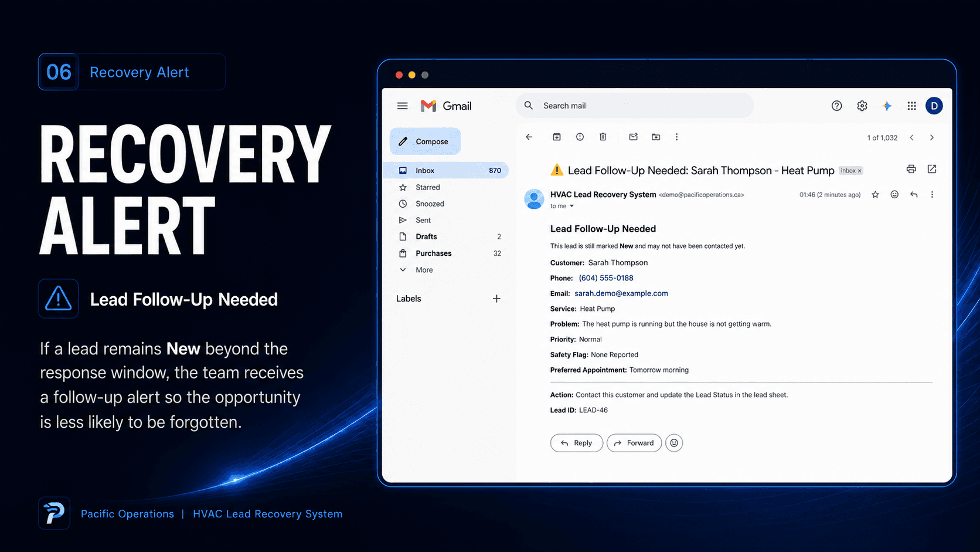Archive this email
The image size is (980, 552).
(x=557, y=137)
